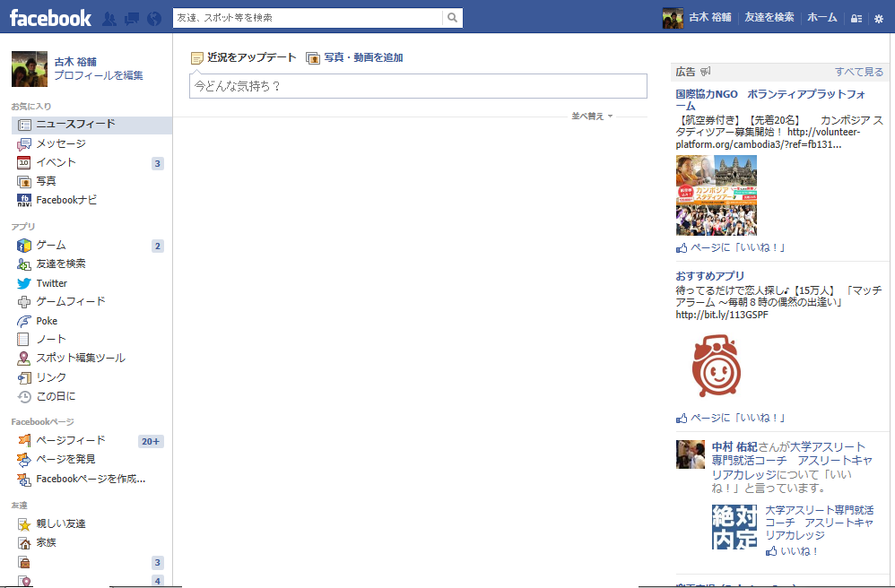Click the ゲーム count badge 2
The width and height of the screenshot is (895, 588).
[x=158, y=246]
